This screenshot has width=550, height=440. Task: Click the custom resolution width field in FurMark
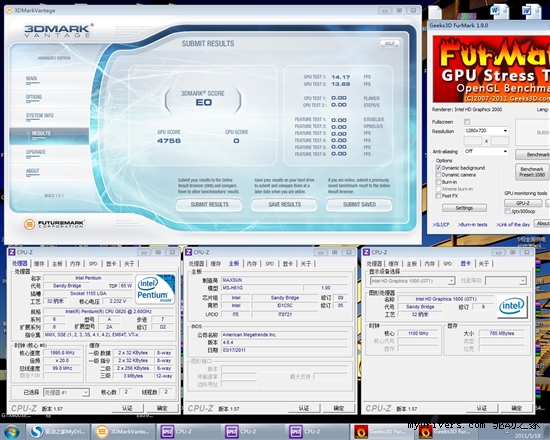coord(473,141)
